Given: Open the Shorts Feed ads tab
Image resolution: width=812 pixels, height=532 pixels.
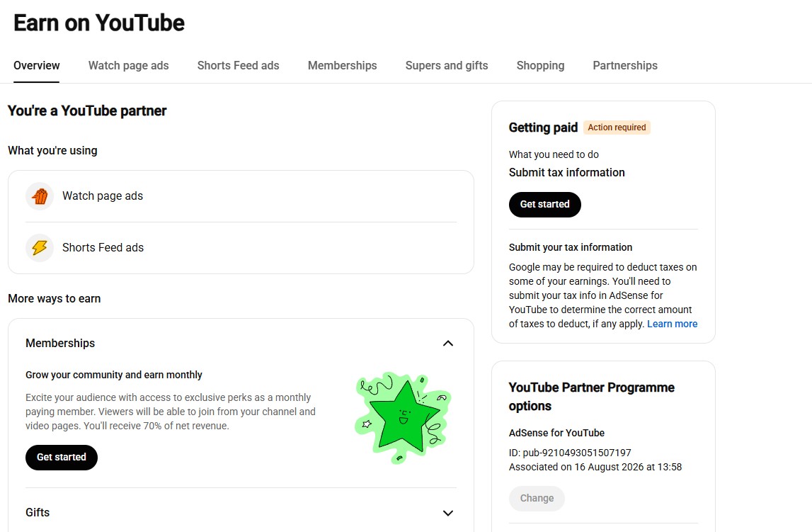Looking at the screenshot, I should 238,66.
